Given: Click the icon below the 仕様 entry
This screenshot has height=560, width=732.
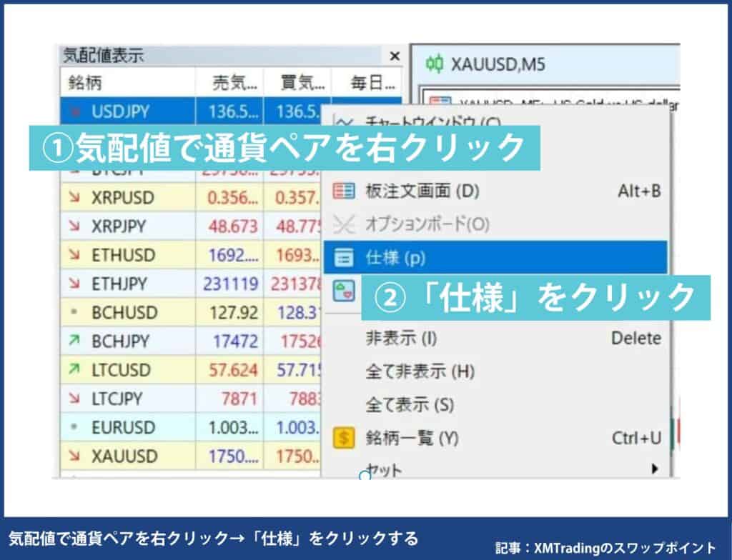Looking at the screenshot, I should (344, 290).
